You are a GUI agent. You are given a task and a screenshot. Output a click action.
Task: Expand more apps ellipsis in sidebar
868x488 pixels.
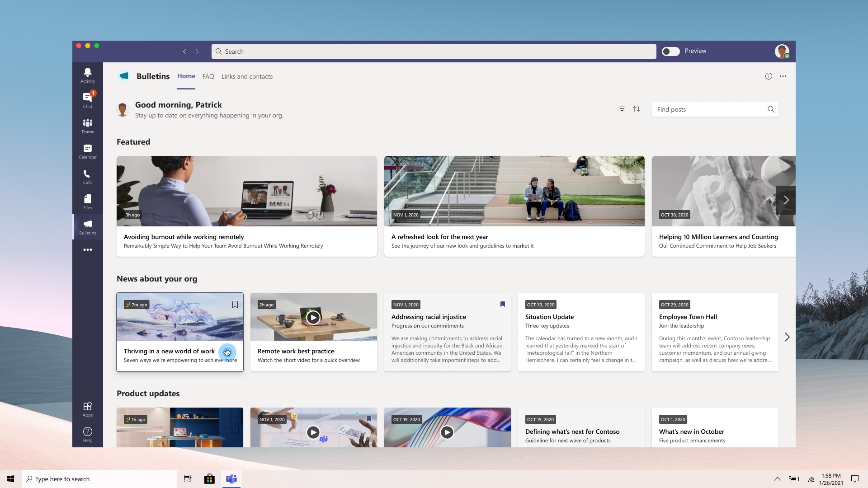(88, 249)
